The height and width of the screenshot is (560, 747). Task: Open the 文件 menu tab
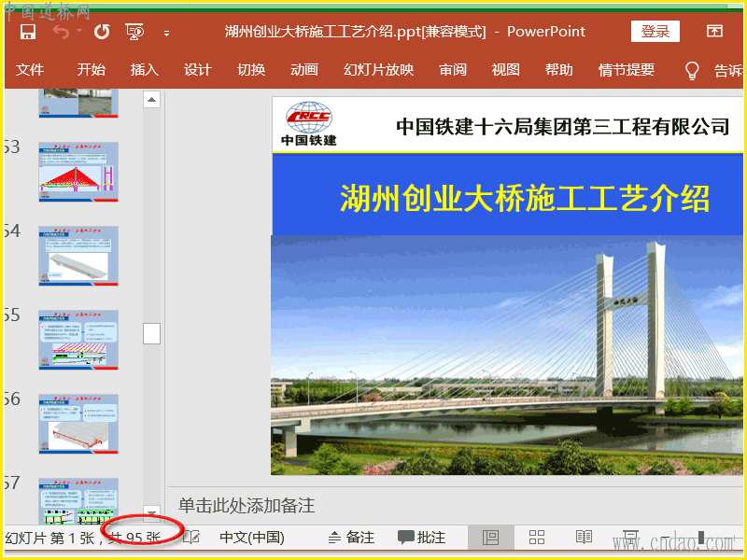pyautogui.click(x=30, y=70)
